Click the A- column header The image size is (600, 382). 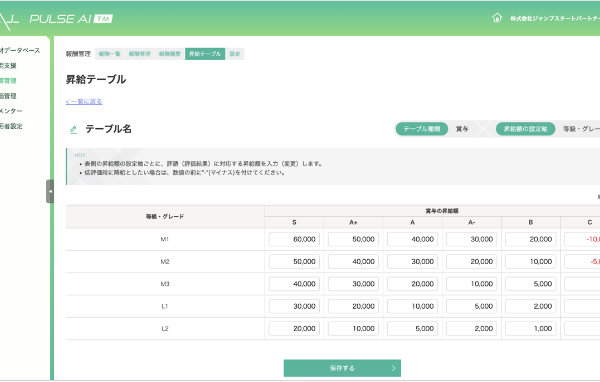(x=471, y=222)
